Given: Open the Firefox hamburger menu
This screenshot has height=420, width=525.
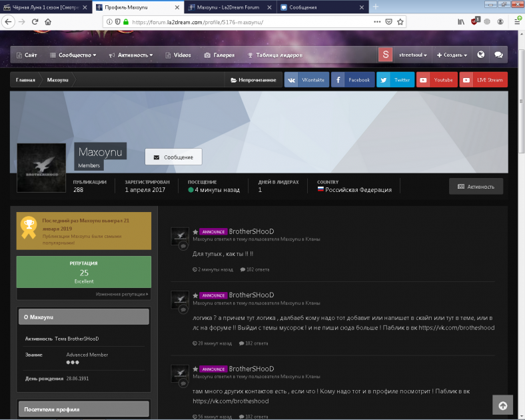Looking at the screenshot, I should pyautogui.click(x=518, y=21).
